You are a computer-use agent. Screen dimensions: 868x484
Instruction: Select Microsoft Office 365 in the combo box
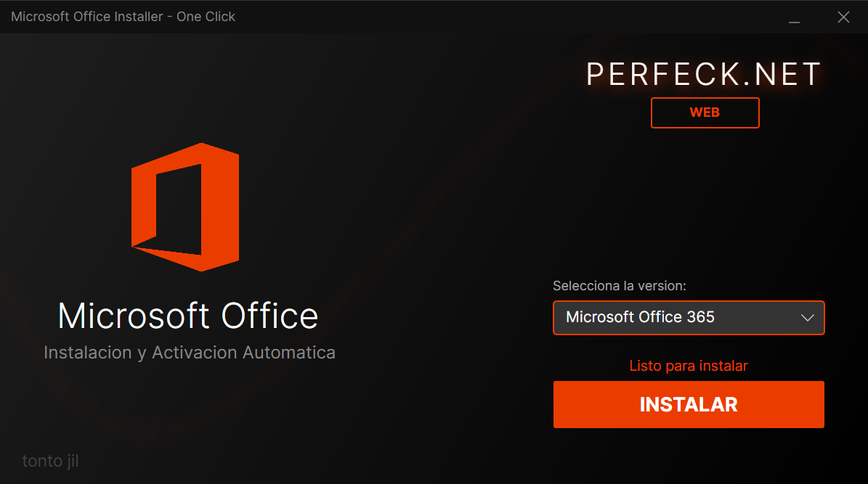688,318
